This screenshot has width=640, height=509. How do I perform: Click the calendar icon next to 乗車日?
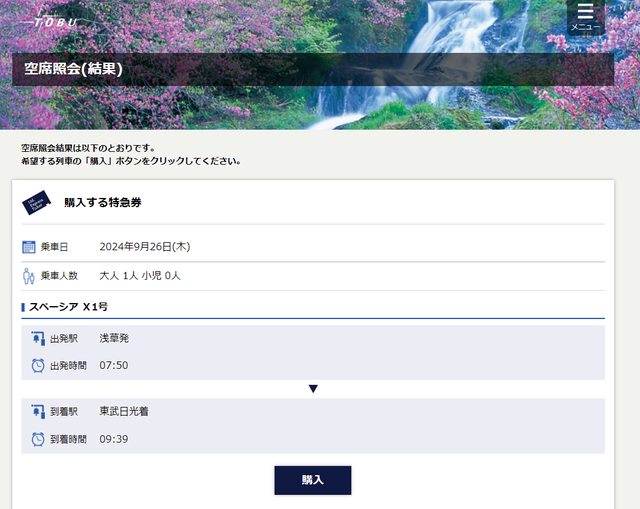[29, 247]
